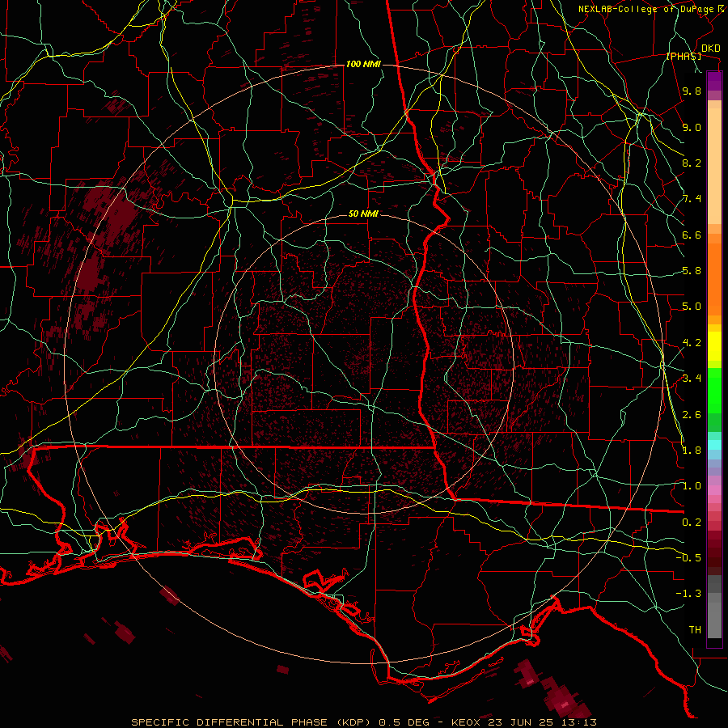
Task: Pick the yellow segment of the color bar
Action: pos(714,346)
